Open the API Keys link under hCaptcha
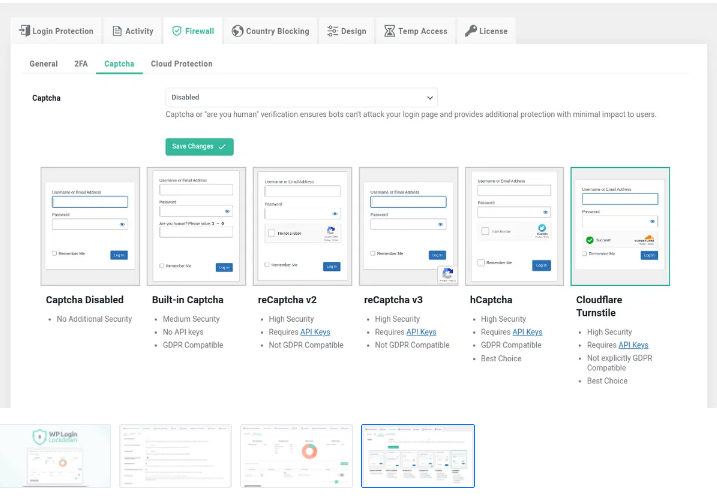Image resolution: width=717 pixels, height=496 pixels. [526, 332]
